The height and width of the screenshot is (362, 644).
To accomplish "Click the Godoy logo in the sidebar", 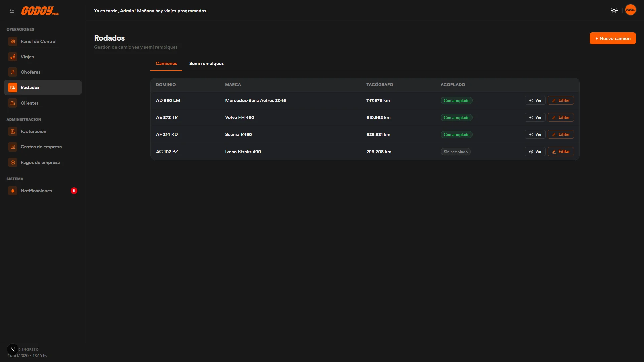I will click(x=40, y=11).
